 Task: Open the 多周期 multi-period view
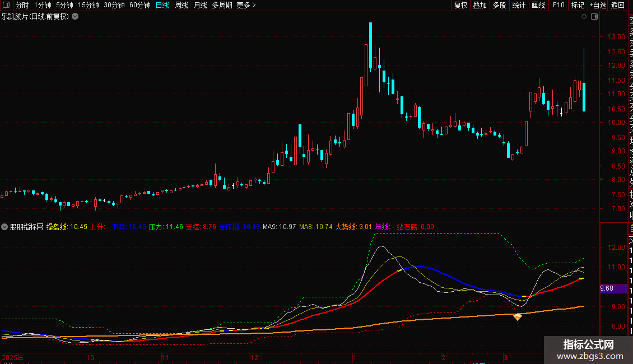point(222,5)
